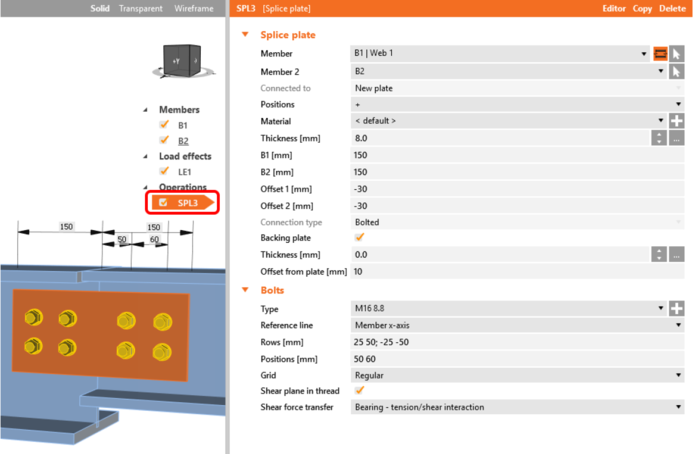Click the 3D view orientation cube
Viewport: 700px width, 454px height.
pyautogui.click(x=182, y=61)
